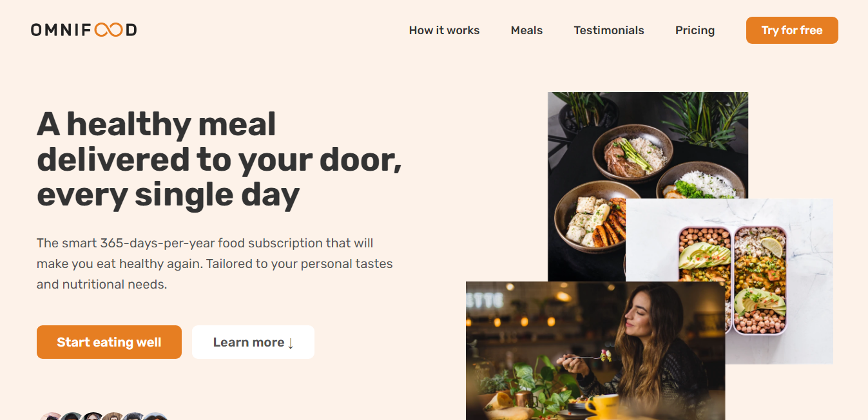Click the down arrow on Learn more
Image resolution: width=868 pixels, height=420 pixels.
[291, 343]
